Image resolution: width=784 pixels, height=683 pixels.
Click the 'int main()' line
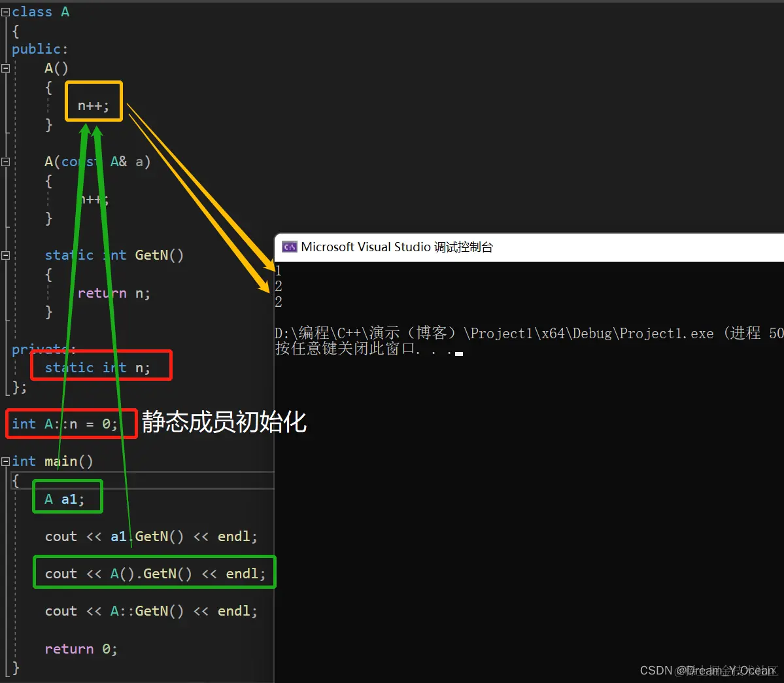[52, 461]
